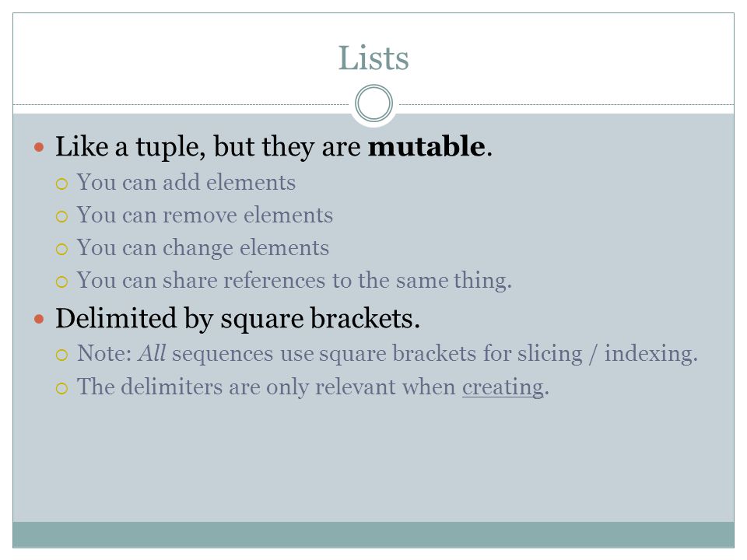Click the hollow bullet before 'Note: All sequences'
747x560 pixels.
(x=62, y=355)
